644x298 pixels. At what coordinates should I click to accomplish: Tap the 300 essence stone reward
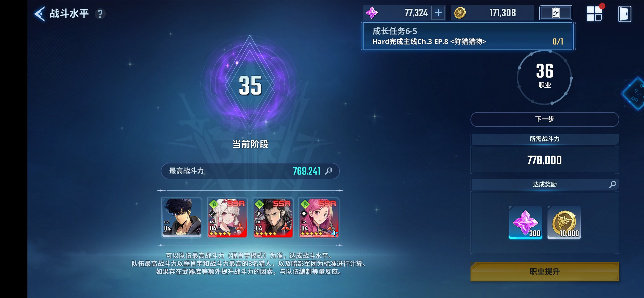point(525,222)
